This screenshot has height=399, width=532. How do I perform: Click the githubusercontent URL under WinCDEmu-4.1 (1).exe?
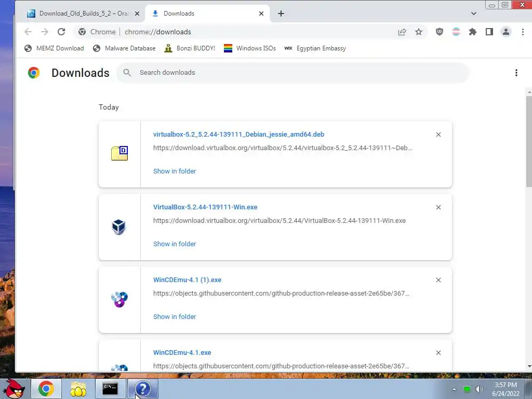[x=281, y=294]
